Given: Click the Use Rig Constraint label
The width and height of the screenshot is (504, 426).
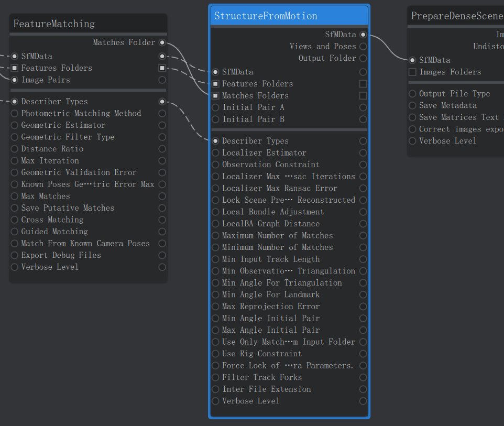Looking at the screenshot, I should coord(262,354).
